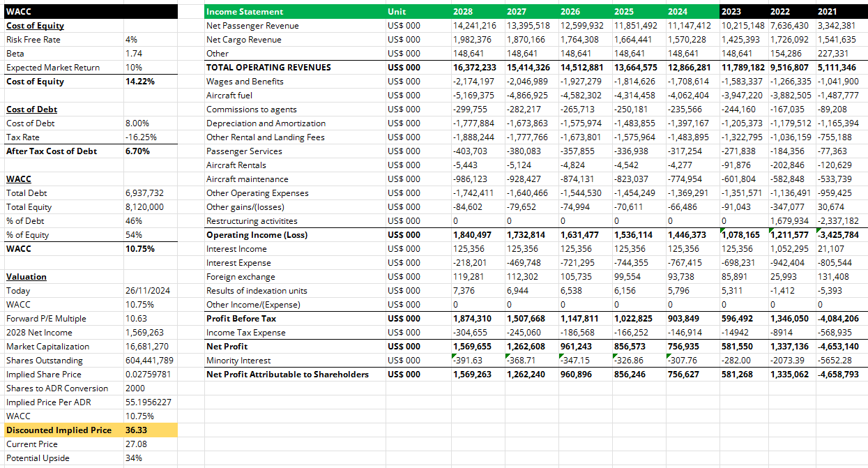
Task: Click TOTAL OPERATING REVENUES row label
Action: click(268, 68)
